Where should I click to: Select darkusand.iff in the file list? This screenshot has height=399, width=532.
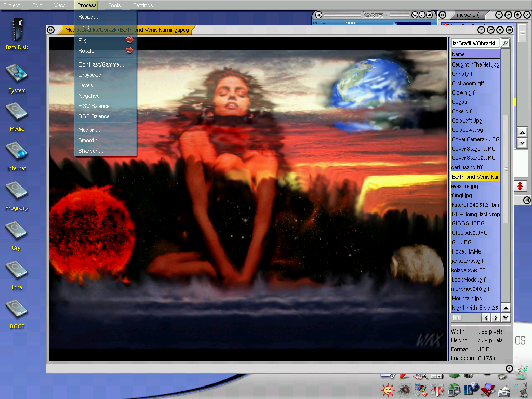(x=475, y=167)
